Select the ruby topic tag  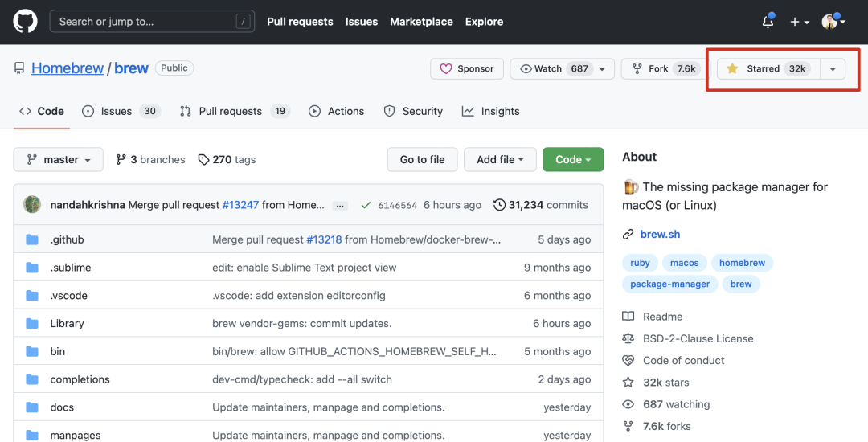640,263
